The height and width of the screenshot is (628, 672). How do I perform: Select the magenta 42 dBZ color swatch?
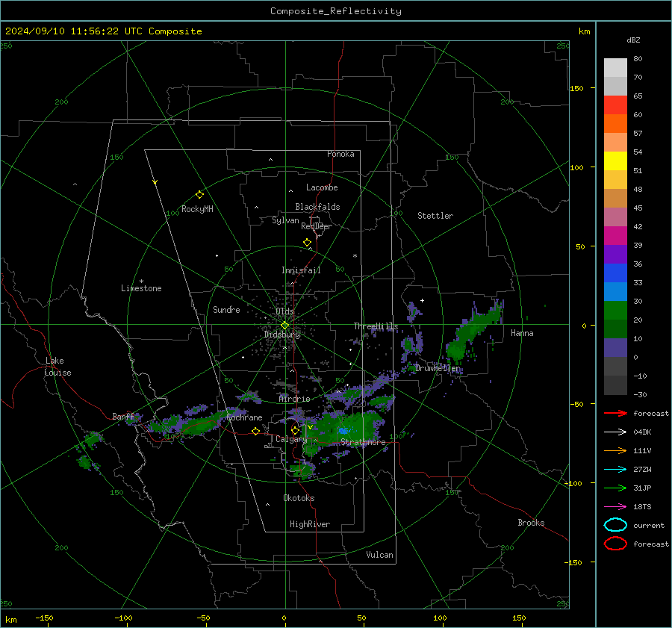click(615, 236)
